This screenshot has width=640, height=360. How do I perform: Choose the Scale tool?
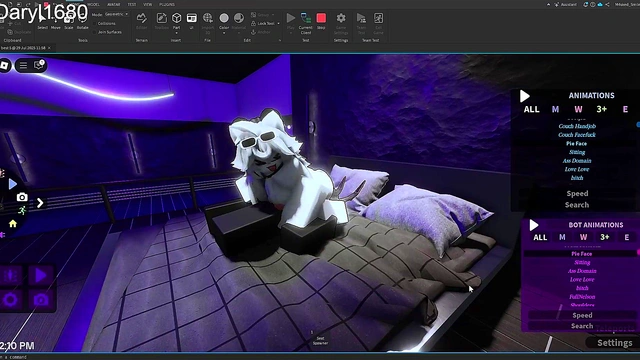point(69,22)
